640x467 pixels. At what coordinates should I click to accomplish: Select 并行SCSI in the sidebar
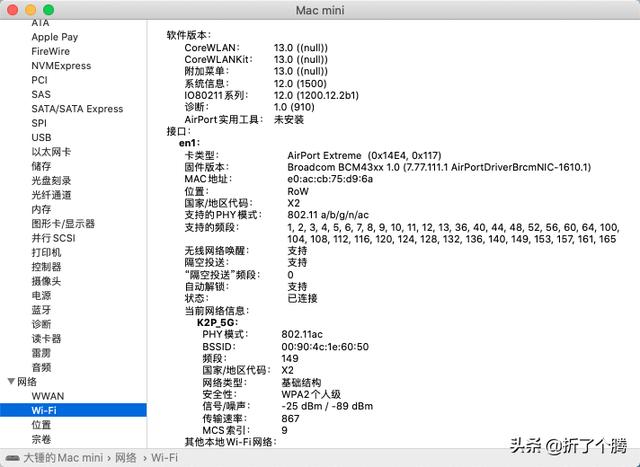(x=53, y=238)
